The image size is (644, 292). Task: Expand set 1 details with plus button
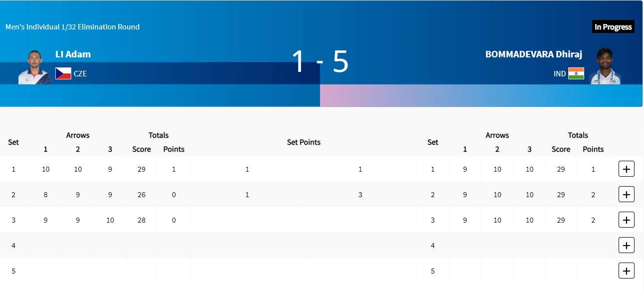(x=626, y=169)
